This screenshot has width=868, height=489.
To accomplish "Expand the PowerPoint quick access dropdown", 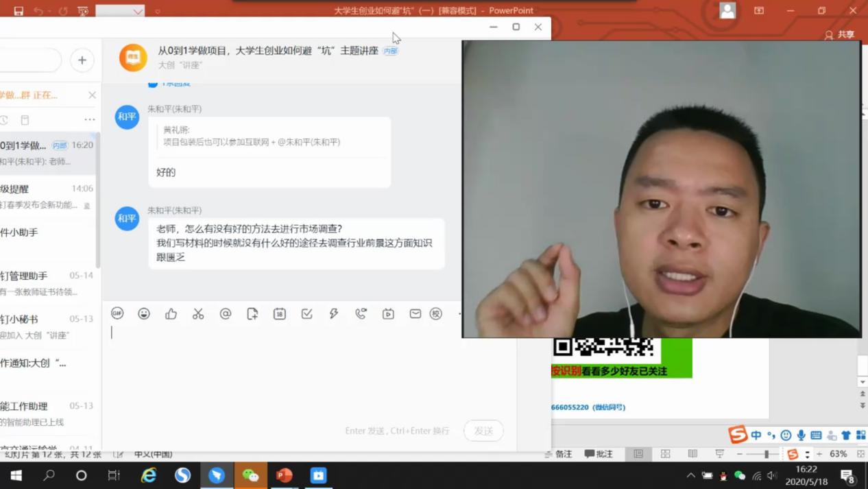I will [158, 11].
